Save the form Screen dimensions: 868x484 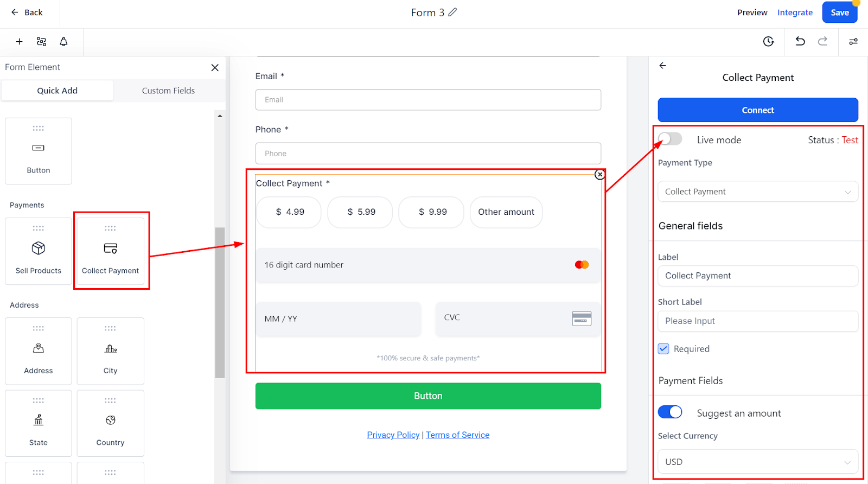click(x=839, y=12)
